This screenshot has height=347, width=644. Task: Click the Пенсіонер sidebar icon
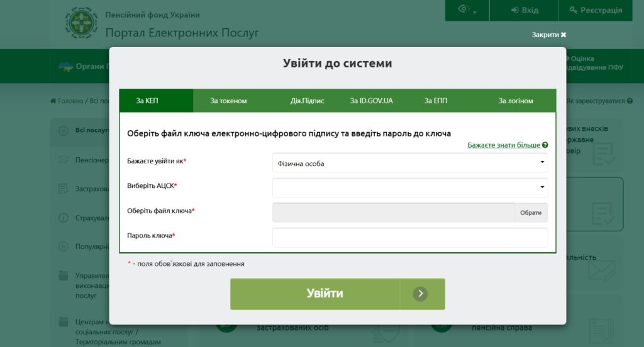pyautogui.click(x=64, y=160)
